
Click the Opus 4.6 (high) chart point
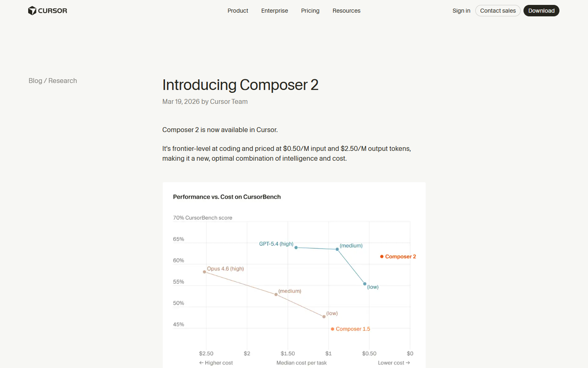click(x=204, y=272)
